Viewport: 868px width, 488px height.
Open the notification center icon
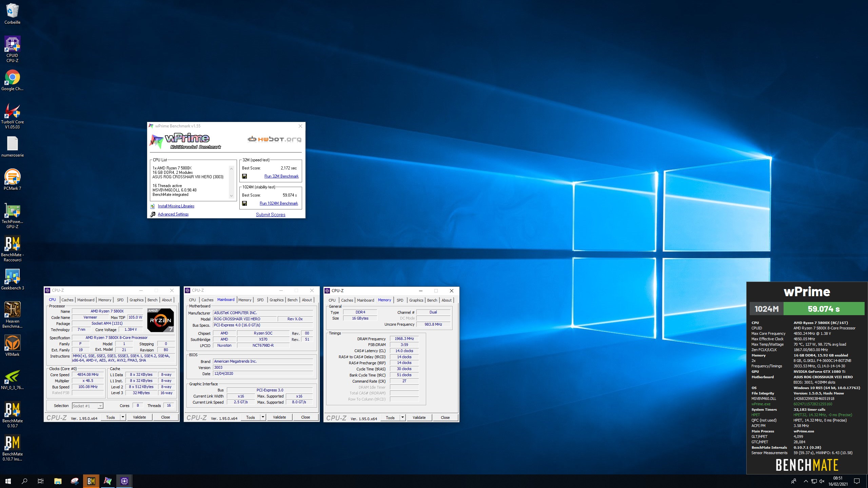click(857, 481)
